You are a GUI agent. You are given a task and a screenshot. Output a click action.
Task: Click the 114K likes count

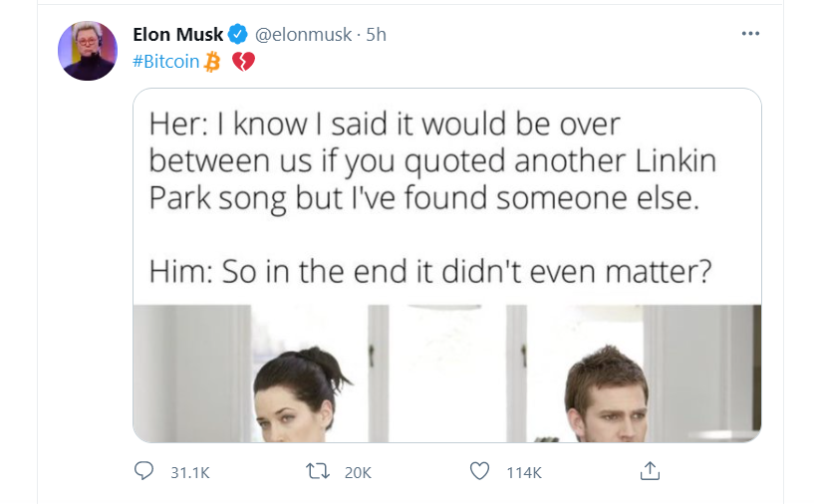[523, 472]
